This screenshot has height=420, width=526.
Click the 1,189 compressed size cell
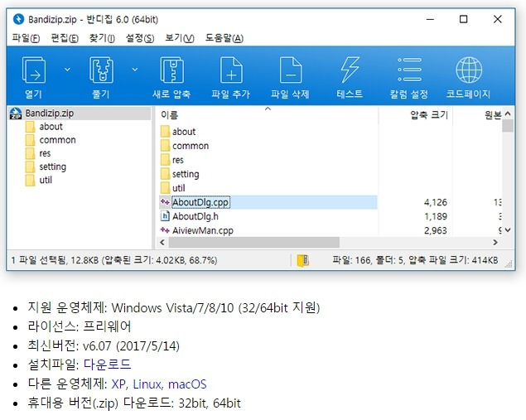436,216
